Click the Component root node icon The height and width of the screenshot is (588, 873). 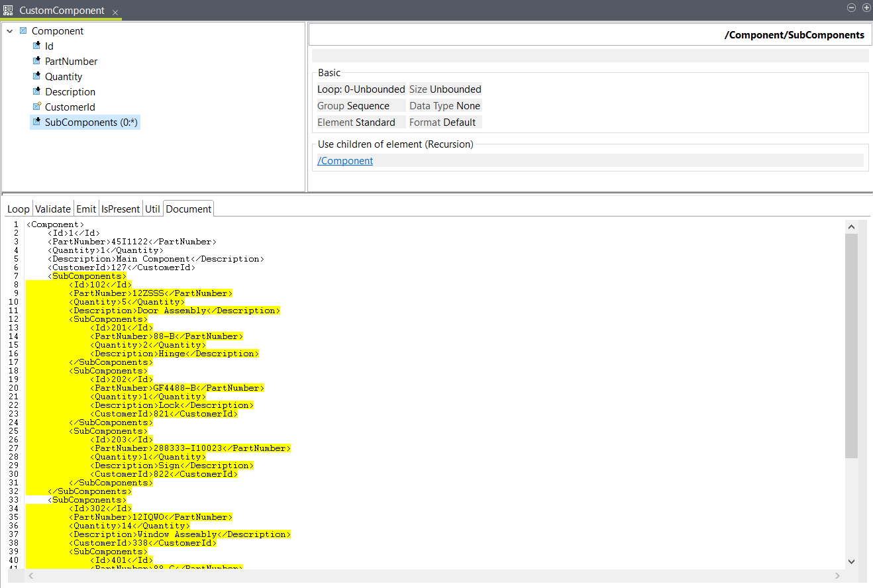[23, 31]
